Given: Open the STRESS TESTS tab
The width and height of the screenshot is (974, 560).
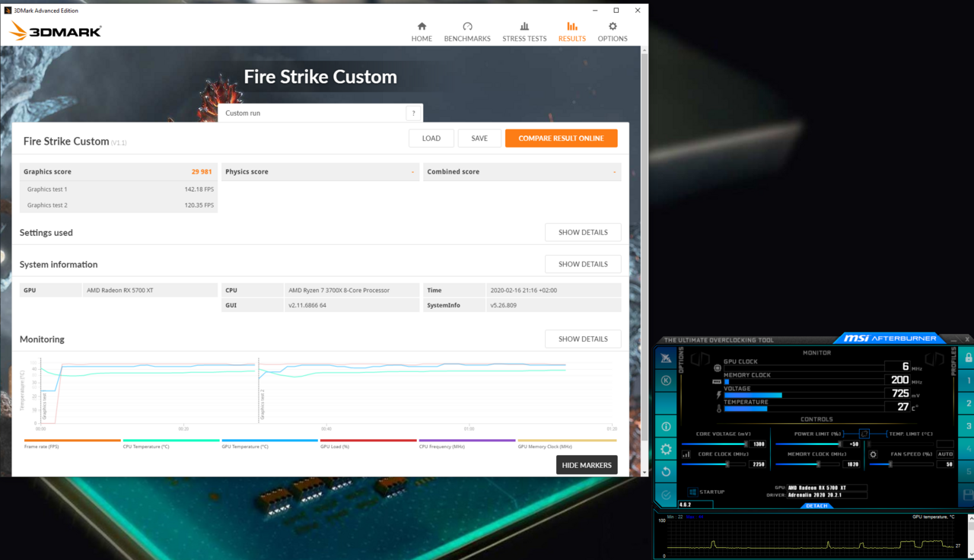Looking at the screenshot, I should (x=524, y=32).
